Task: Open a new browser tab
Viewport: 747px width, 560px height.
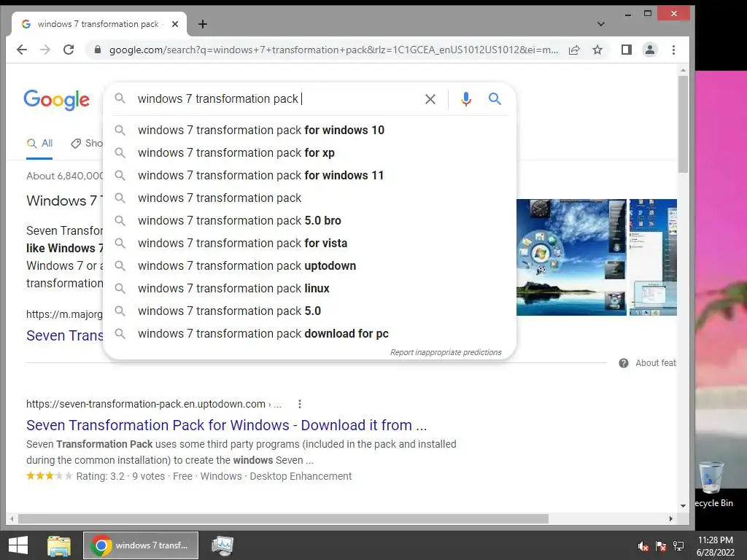Action: tap(203, 24)
